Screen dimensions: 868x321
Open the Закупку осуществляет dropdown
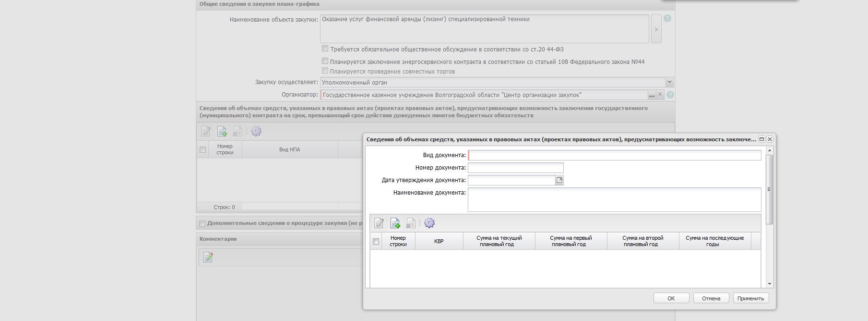(669, 82)
